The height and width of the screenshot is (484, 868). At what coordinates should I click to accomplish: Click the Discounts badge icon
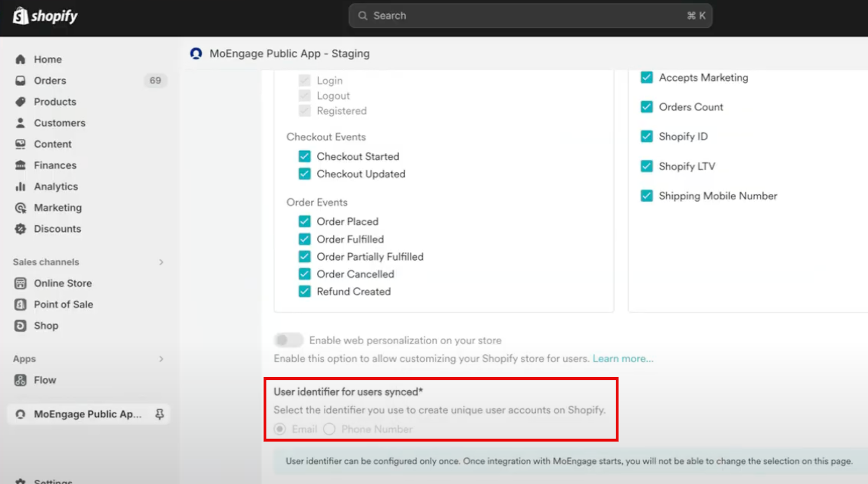pyautogui.click(x=21, y=229)
